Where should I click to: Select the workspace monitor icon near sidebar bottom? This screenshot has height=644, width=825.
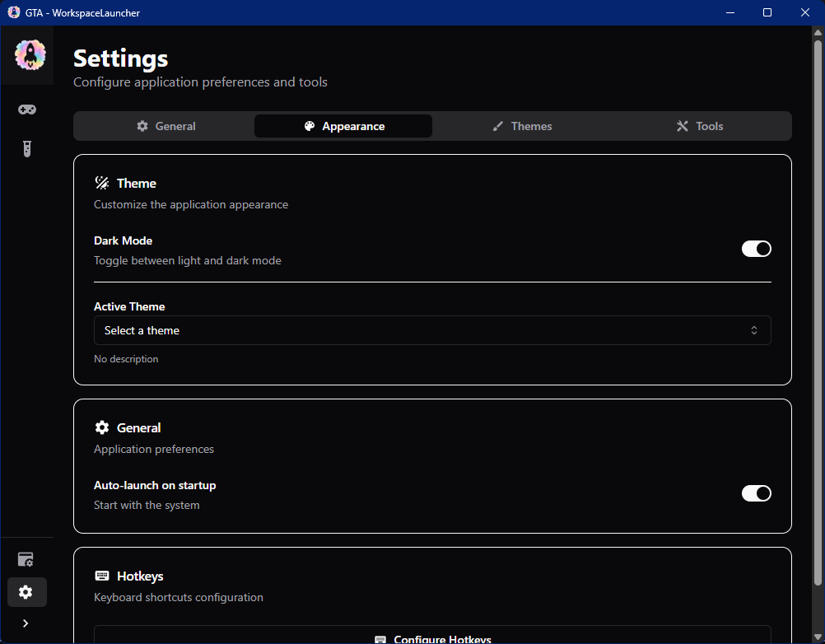tap(26, 559)
